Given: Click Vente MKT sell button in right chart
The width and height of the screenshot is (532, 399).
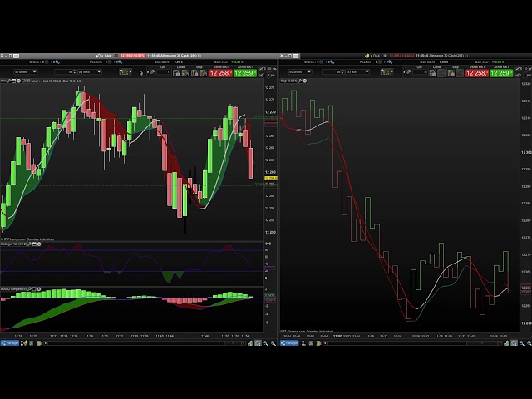Looking at the screenshot, I should 476,73.
